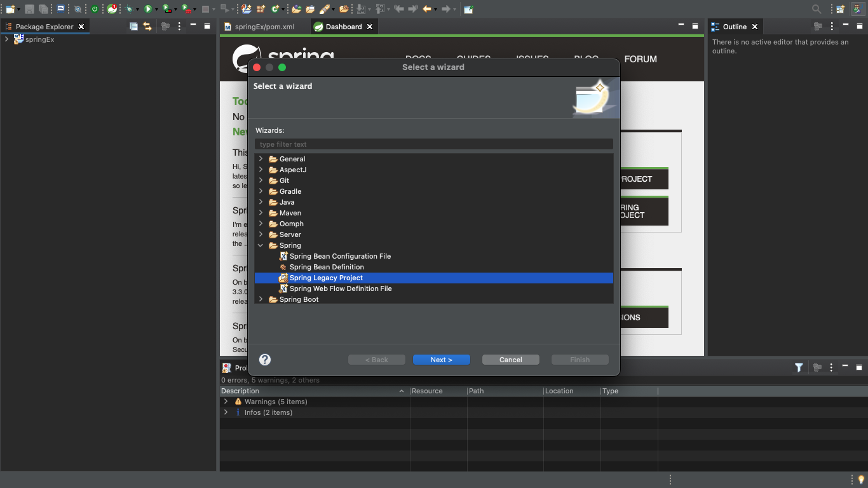Click the help question mark in wizard

coord(265,360)
